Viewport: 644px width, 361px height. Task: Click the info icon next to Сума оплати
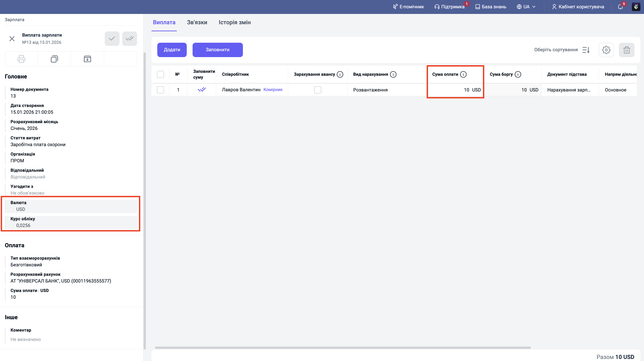(x=463, y=74)
